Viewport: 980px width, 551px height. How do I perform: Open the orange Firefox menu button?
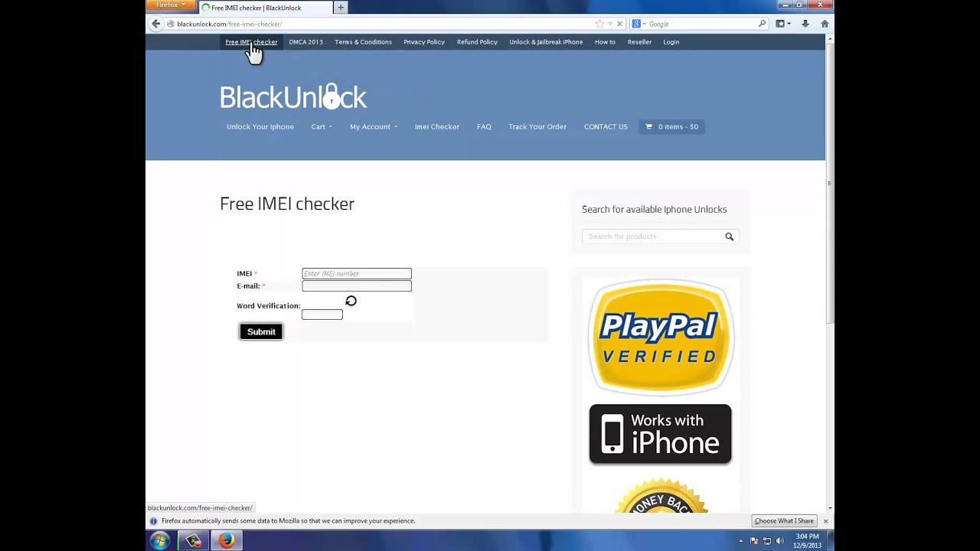point(171,5)
